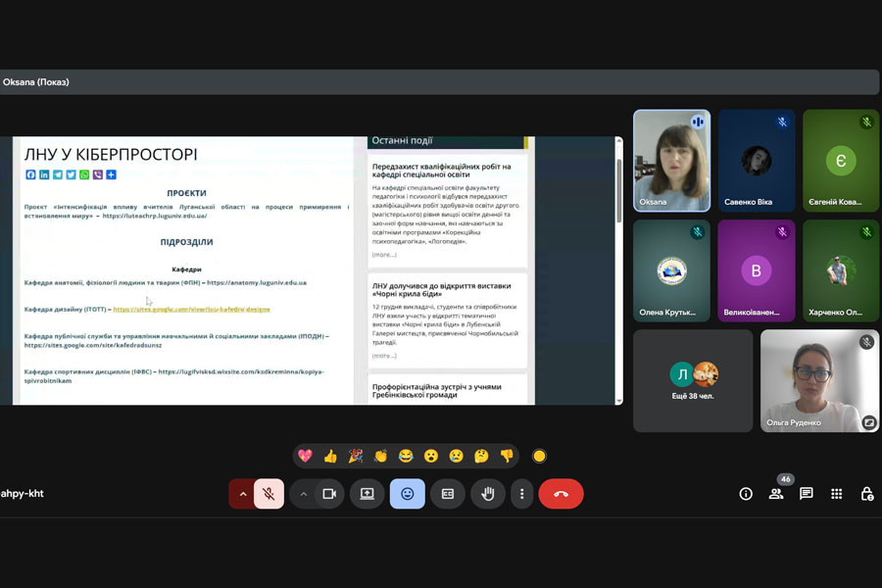Viewport: 882px width, 588px height.
Task: Click Viber share icon on shared page
Action: pos(98,174)
